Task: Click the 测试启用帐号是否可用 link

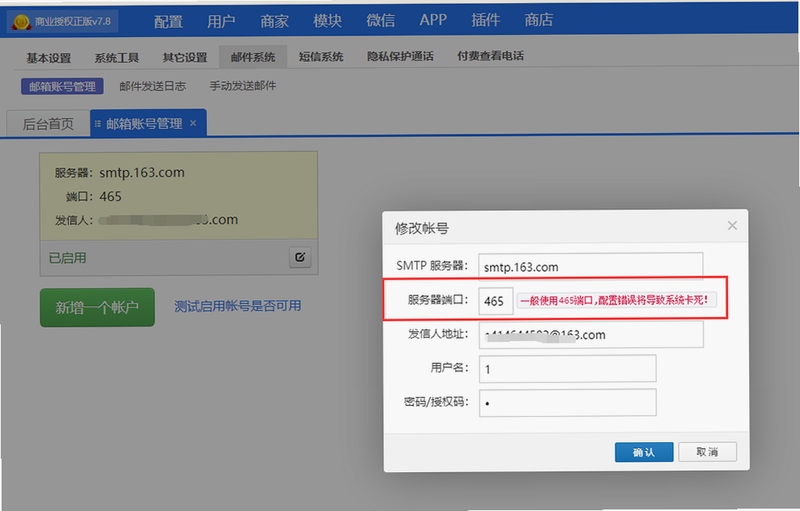Action: (x=237, y=306)
